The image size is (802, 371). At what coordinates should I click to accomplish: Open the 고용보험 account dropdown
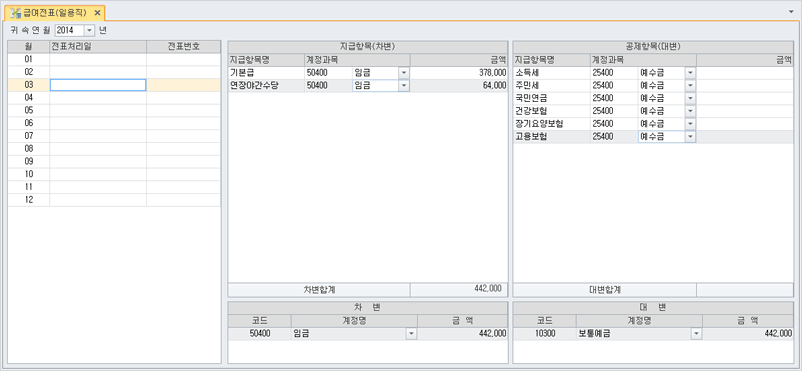[x=690, y=137]
